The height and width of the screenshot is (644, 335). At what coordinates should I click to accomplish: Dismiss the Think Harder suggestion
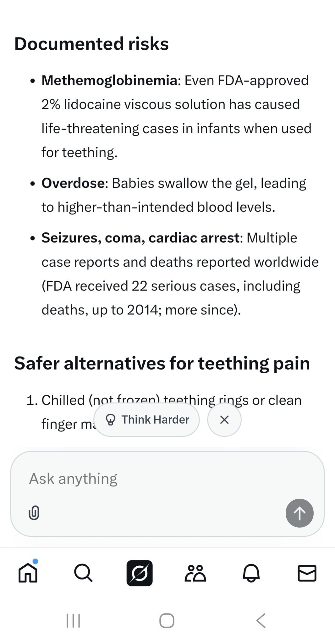pyautogui.click(x=224, y=419)
